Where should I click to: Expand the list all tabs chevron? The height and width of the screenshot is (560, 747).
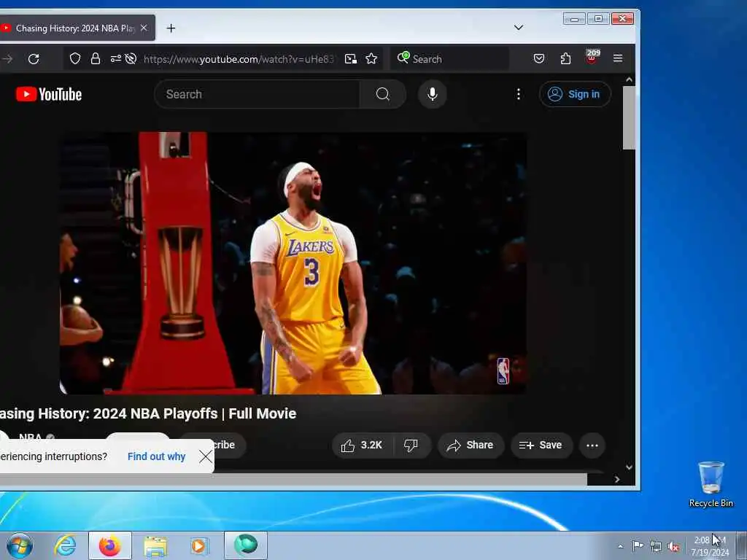coord(519,28)
